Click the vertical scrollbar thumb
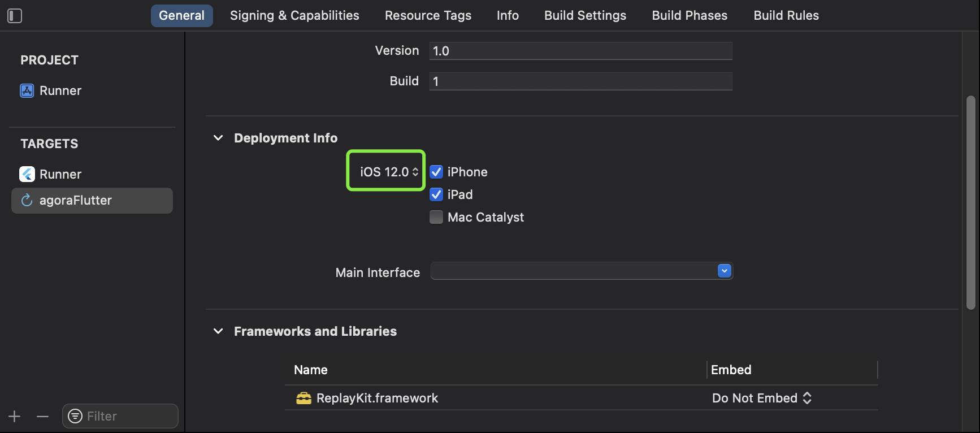 tap(971, 202)
